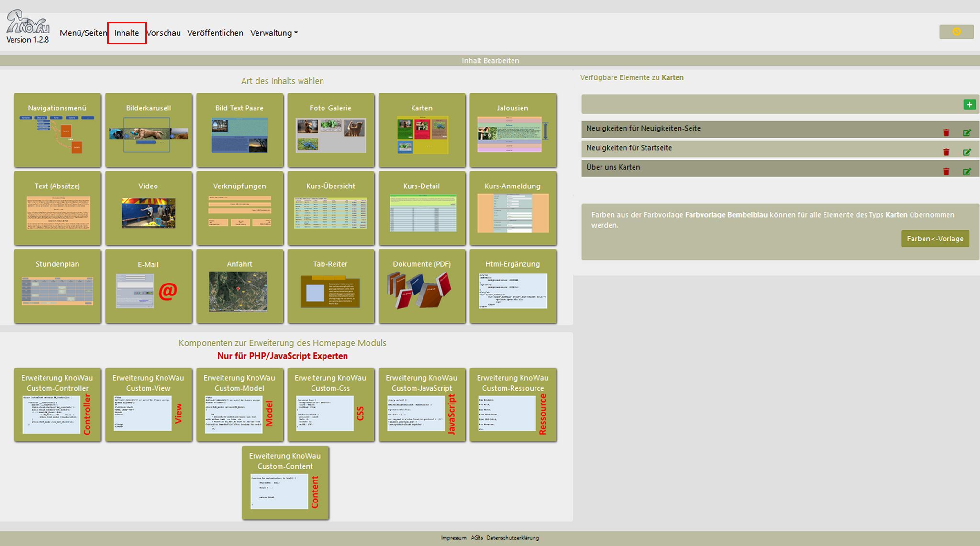
Task: Select the Stundenplan content type
Action: [57, 286]
